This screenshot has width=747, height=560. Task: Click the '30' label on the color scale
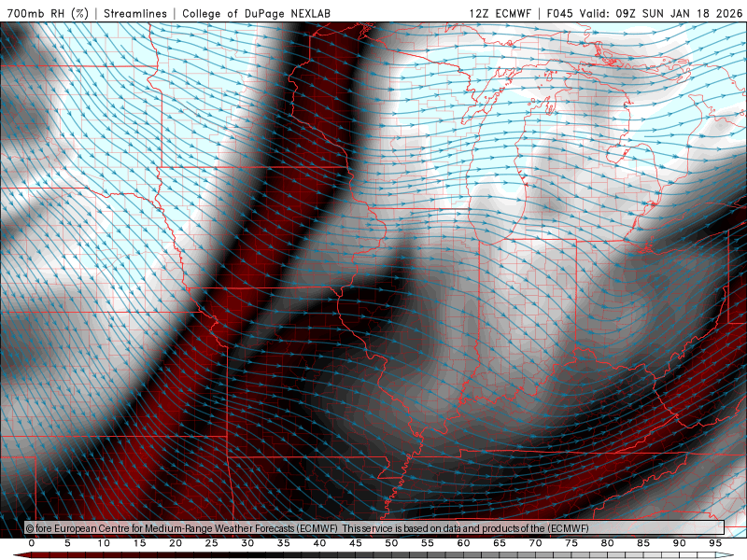coord(247,543)
